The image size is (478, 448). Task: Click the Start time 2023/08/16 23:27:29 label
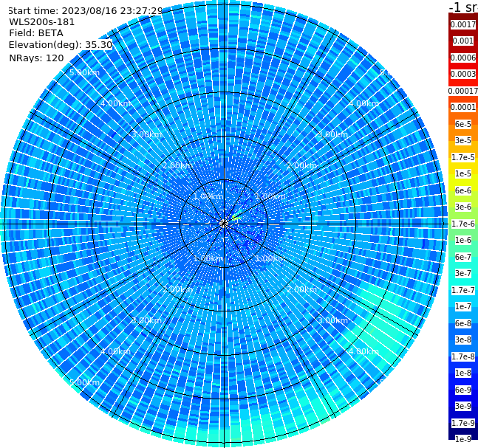[86, 10]
